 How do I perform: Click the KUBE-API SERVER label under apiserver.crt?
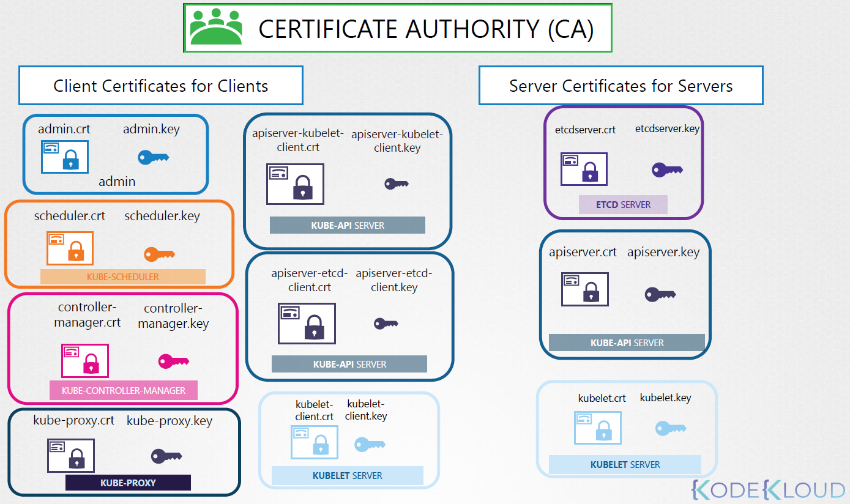coord(627,343)
